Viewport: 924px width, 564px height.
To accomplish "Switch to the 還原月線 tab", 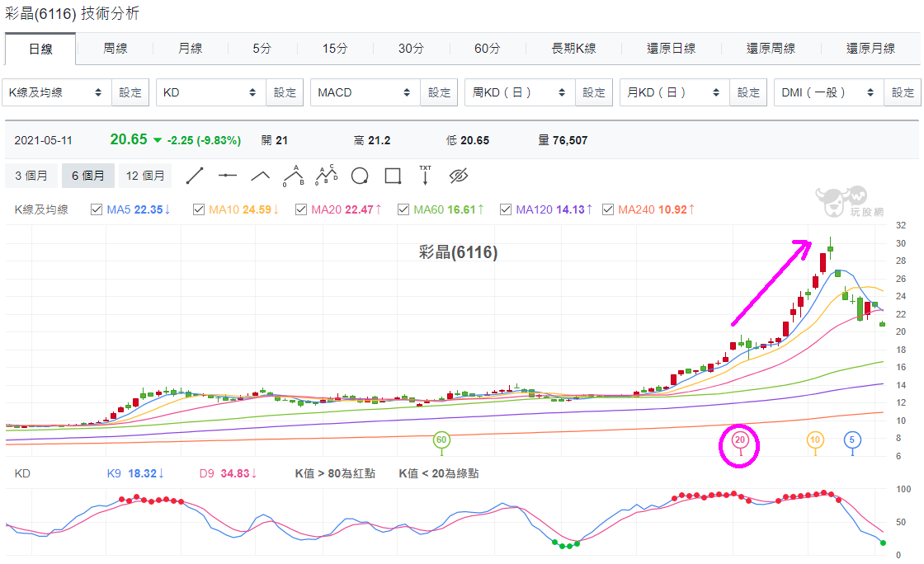I will (x=870, y=49).
